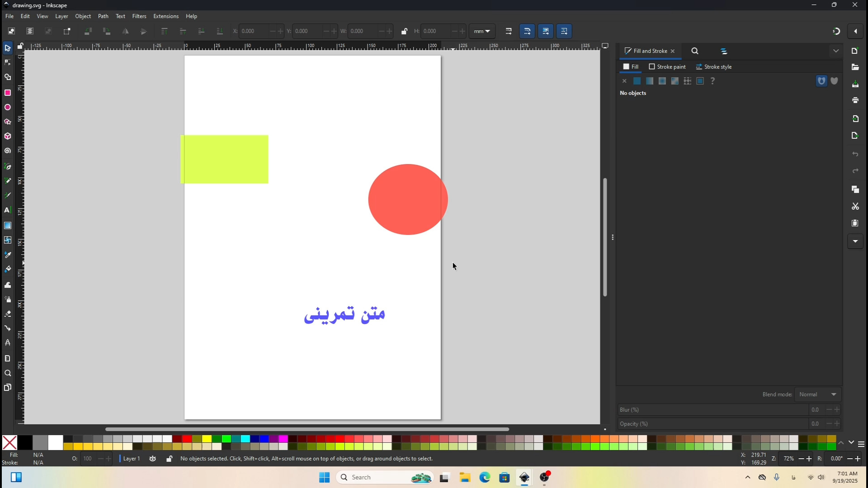Viewport: 868px width, 488px height.
Task: Activate the Zoom tool
Action: (x=8, y=373)
